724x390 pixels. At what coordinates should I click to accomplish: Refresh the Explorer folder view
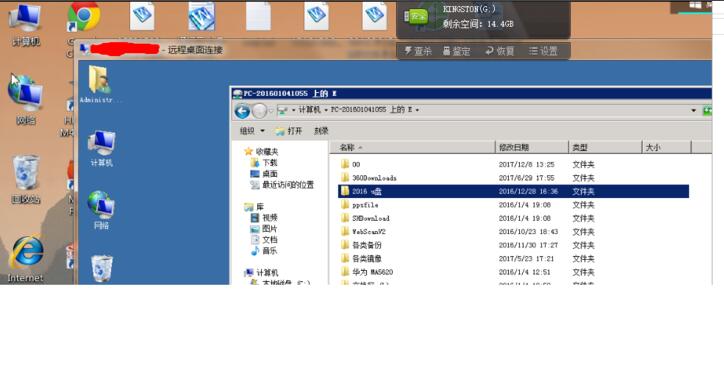(x=707, y=110)
